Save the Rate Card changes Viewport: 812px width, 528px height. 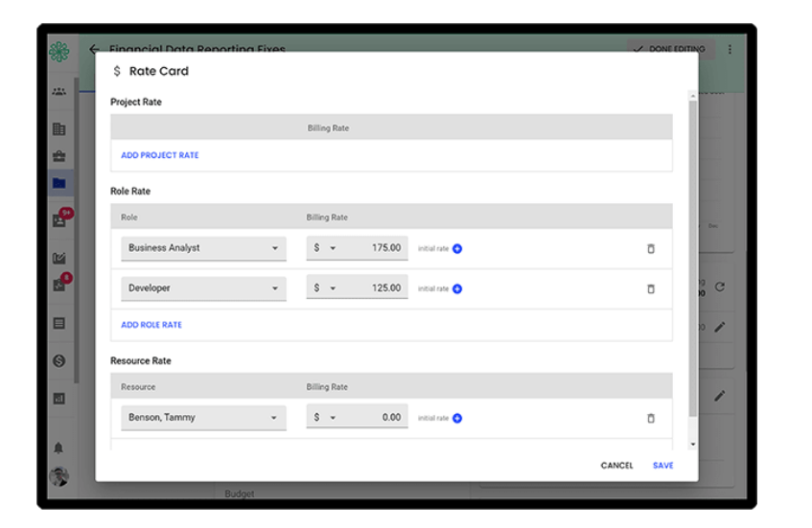coord(663,466)
